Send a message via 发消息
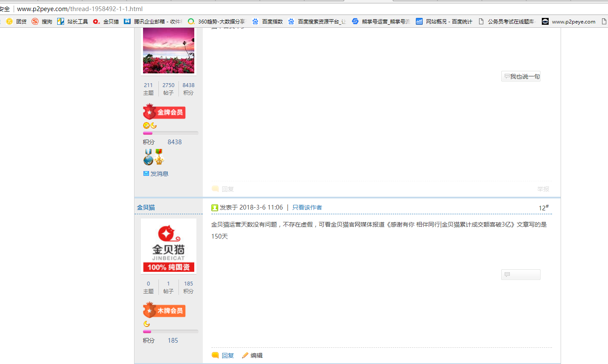Image resolution: width=608 pixels, height=364 pixels. coord(156,174)
